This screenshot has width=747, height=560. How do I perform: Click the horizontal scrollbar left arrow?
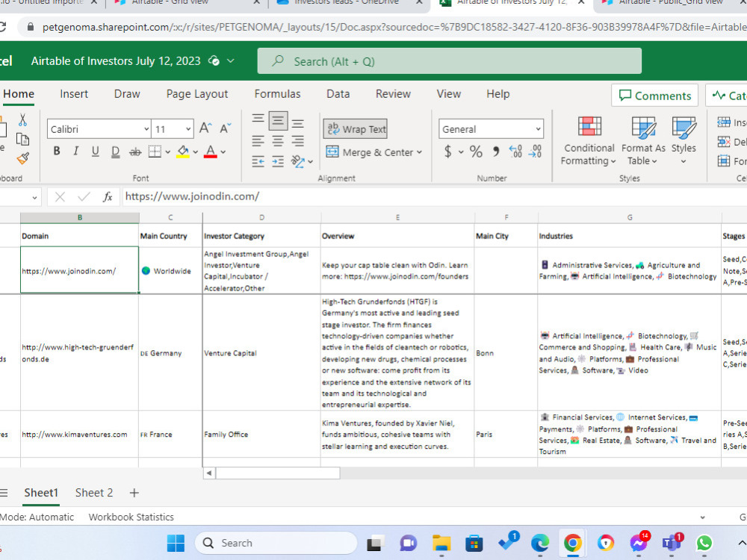(208, 473)
